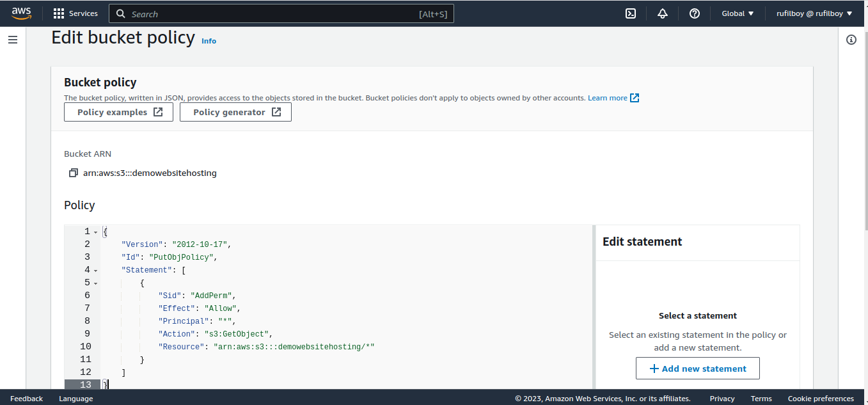Screen dimensions: 868x405
Task: Collapse the Statement fold on line 4
Action: (x=95, y=271)
